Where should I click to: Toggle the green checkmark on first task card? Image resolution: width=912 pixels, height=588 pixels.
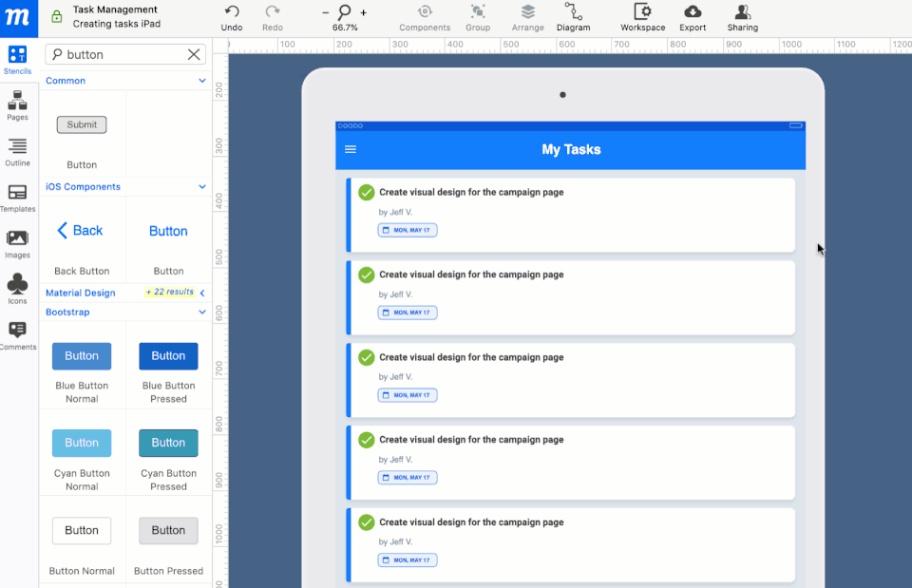[x=366, y=192]
